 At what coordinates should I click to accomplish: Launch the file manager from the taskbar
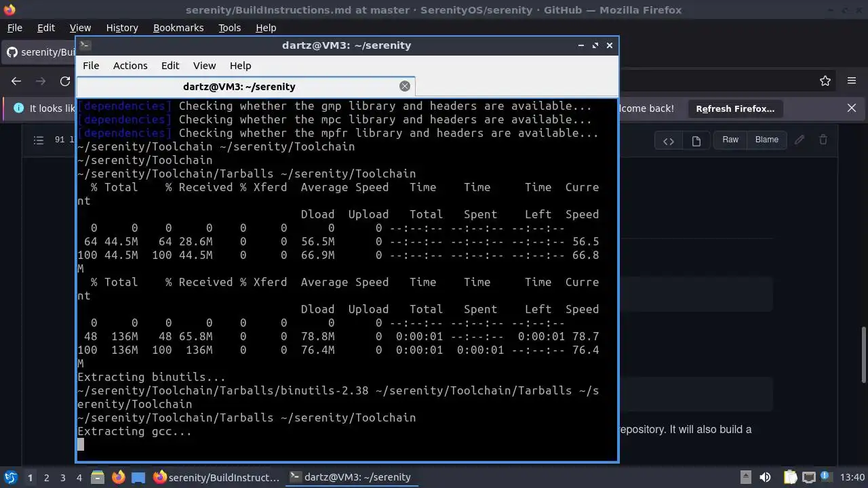pos(97,477)
